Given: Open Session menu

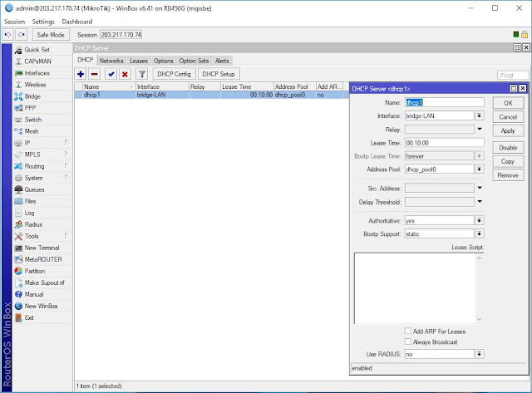Looking at the screenshot, I should coord(15,22).
